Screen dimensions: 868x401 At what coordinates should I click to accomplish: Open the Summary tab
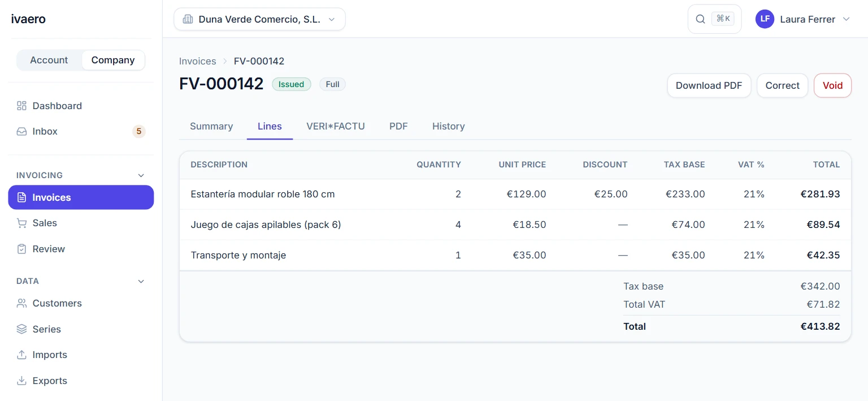tap(211, 126)
